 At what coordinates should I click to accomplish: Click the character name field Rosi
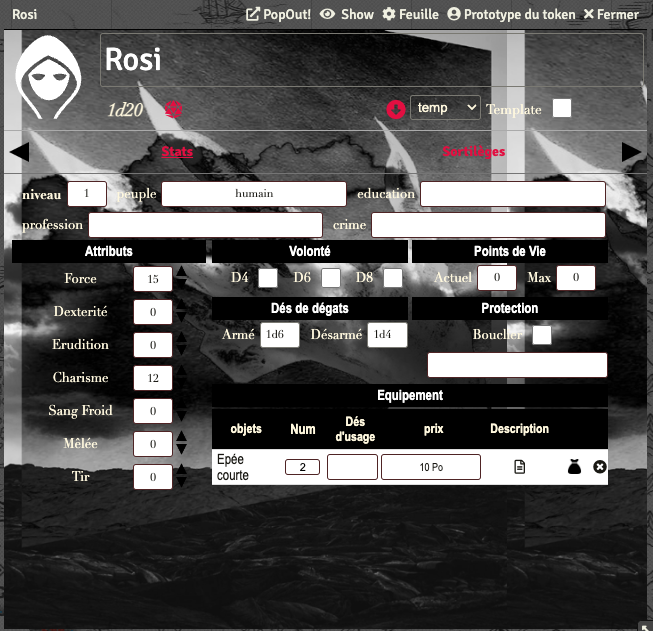click(371, 60)
